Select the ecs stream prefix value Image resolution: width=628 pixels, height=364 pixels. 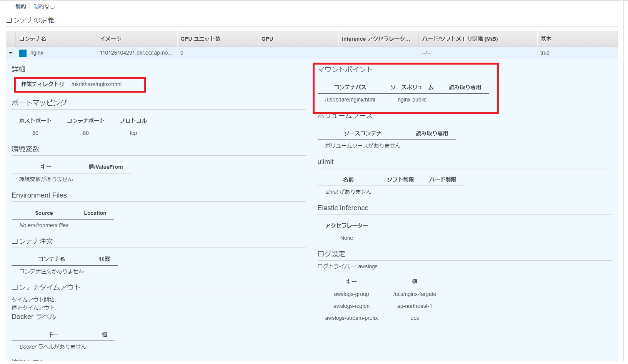[x=415, y=318]
